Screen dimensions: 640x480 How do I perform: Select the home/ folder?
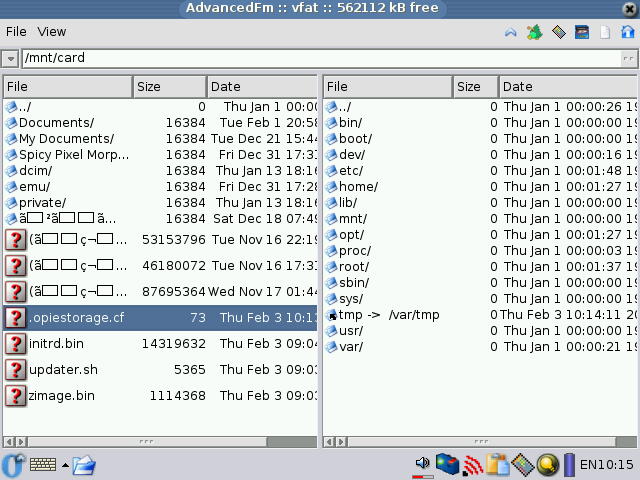pyautogui.click(x=480, y=187)
